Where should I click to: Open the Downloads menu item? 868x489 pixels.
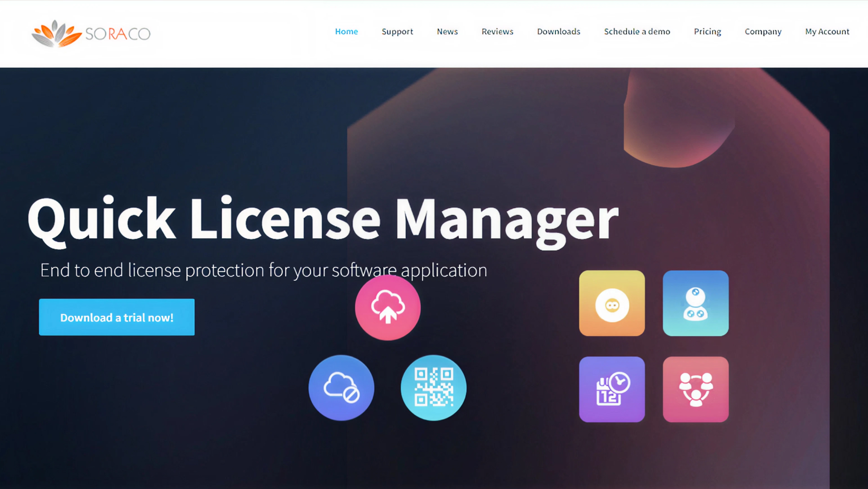[x=559, y=32]
